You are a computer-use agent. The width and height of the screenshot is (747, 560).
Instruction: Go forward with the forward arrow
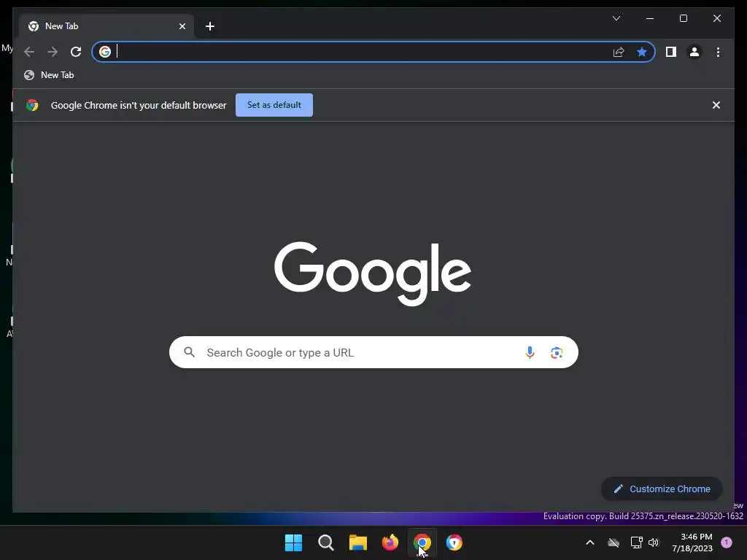[x=53, y=52]
